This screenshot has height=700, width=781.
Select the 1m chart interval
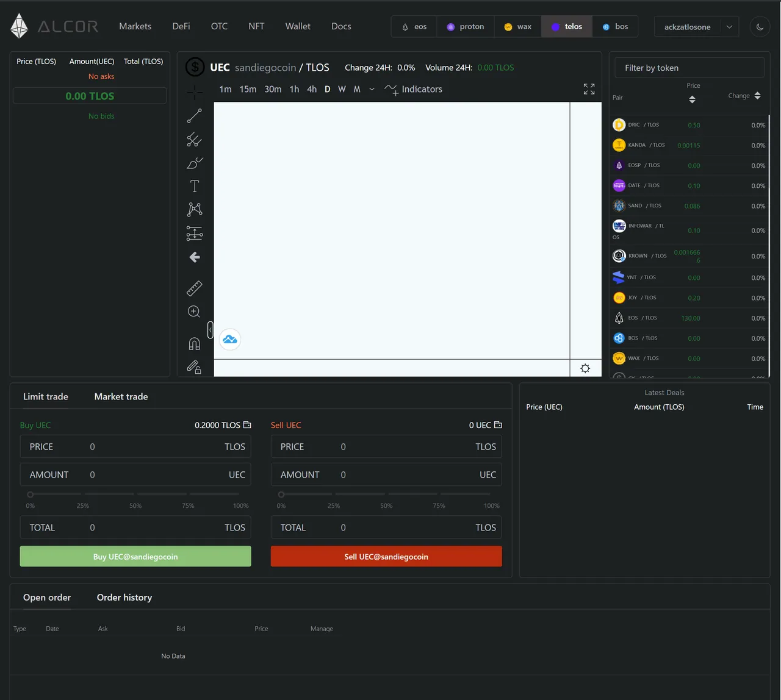(225, 89)
